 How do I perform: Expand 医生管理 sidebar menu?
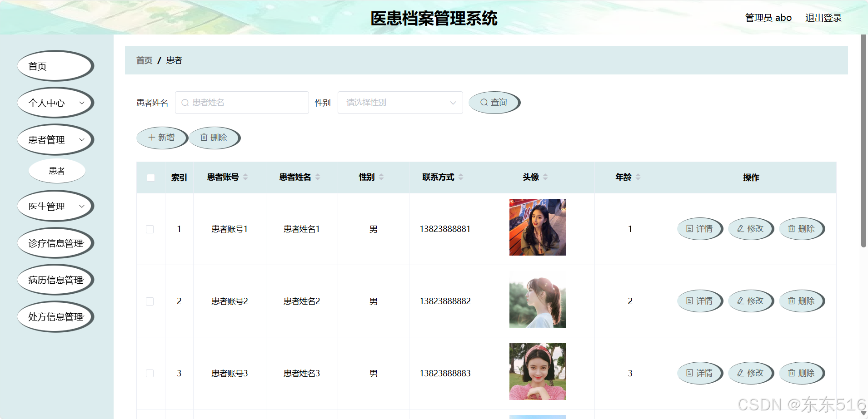[55, 207]
